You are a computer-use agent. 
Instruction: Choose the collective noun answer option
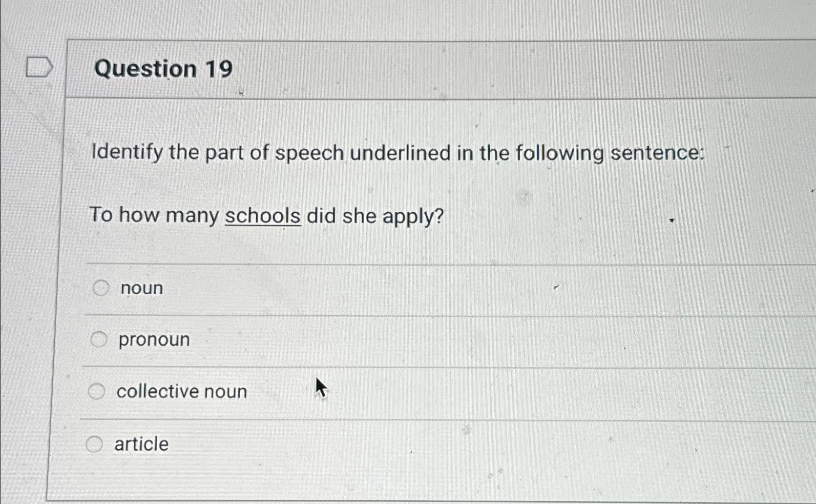(x=98, y=391)
